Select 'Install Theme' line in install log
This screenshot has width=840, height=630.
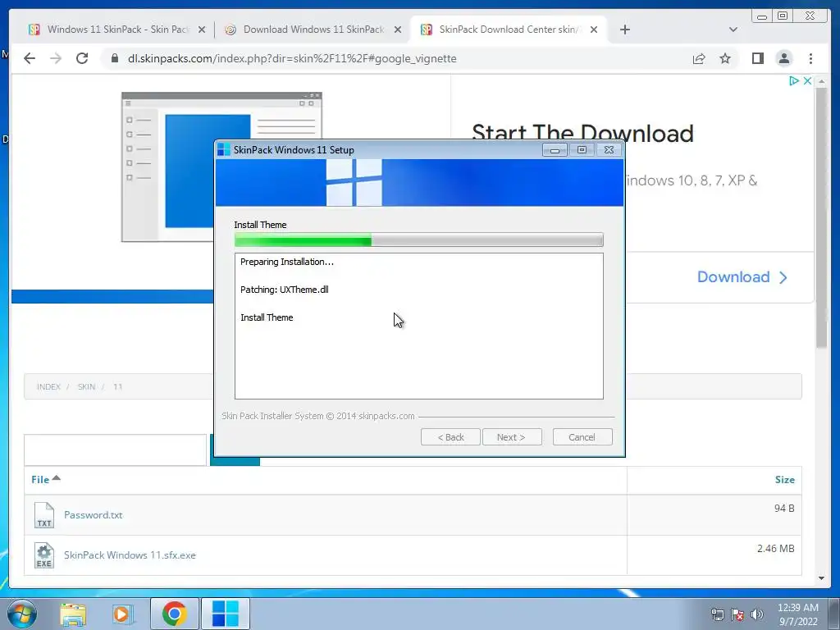[x=267, y=317]
